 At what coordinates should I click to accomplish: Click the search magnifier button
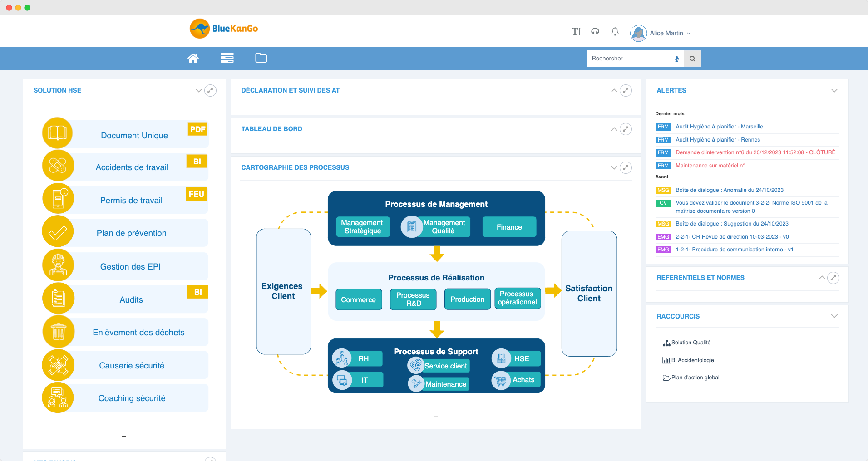click(692, 59)
